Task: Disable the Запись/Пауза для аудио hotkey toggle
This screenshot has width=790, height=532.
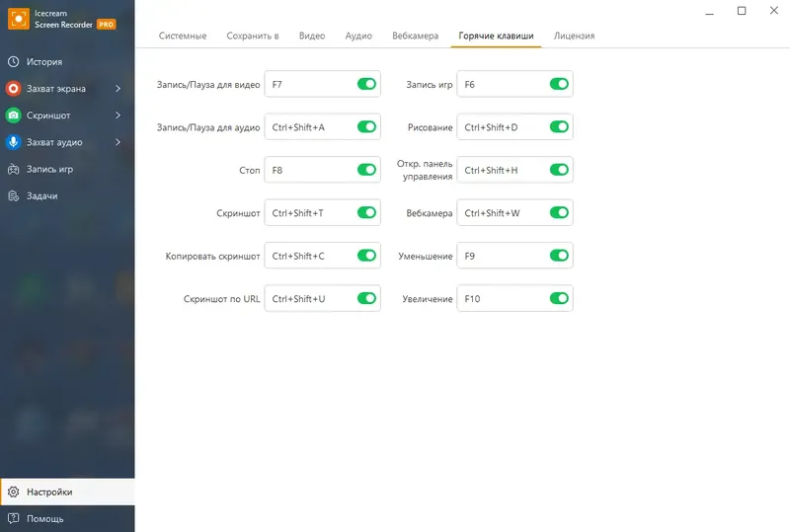Action: pos(366,127)
